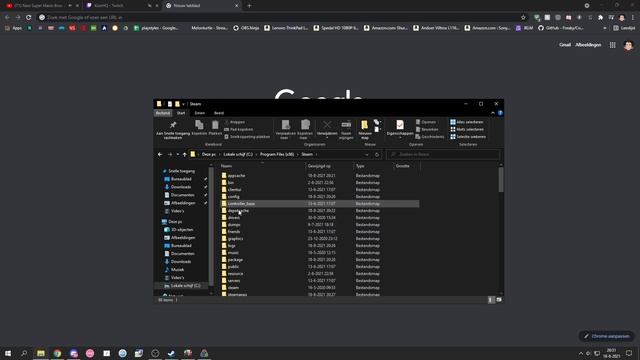640x360 pixels.
Task: Switch to the Beeld ribbon tab
Action: (x=219, y=113)
